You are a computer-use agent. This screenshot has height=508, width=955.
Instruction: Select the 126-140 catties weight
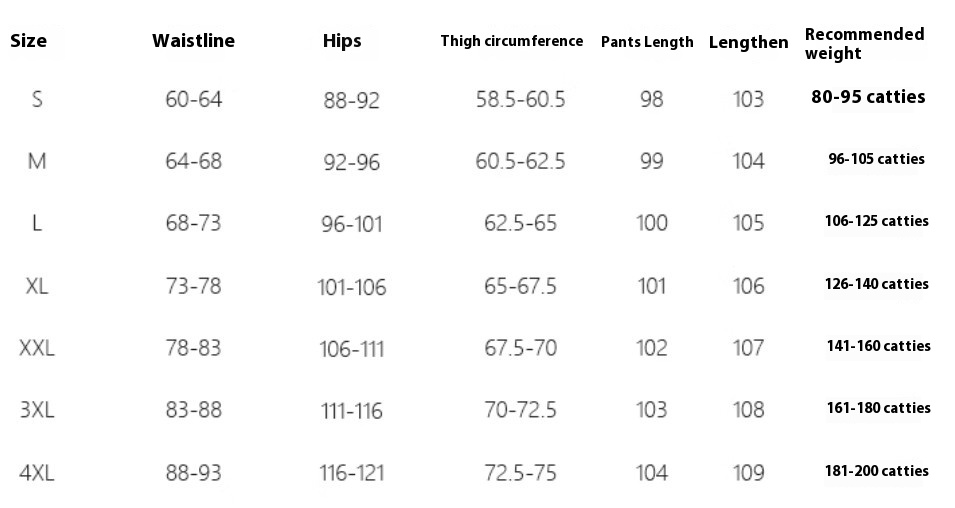tap(876, 284)
